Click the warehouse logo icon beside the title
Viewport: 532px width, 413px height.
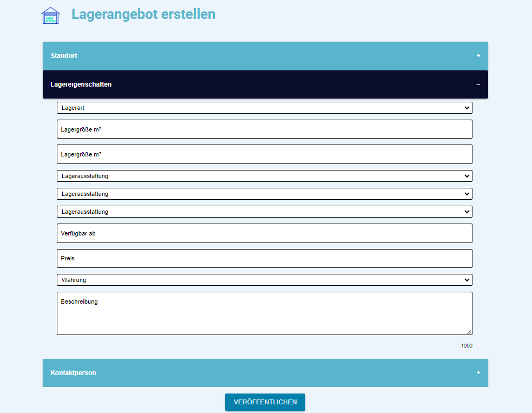tap(50, 16)
